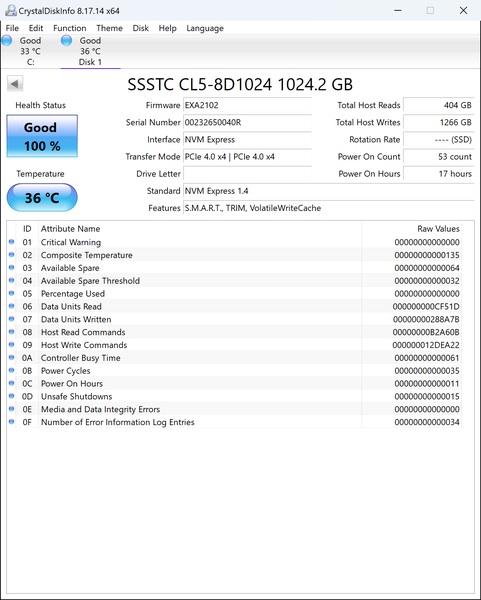
Task: Click the status dot for Unsafe Shutdowns
Action: pos(11,396)
